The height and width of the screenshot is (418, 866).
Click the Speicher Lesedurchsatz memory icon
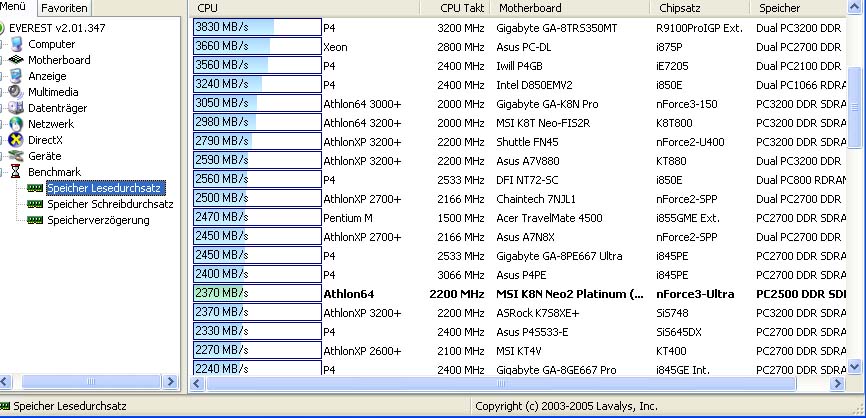35,188
